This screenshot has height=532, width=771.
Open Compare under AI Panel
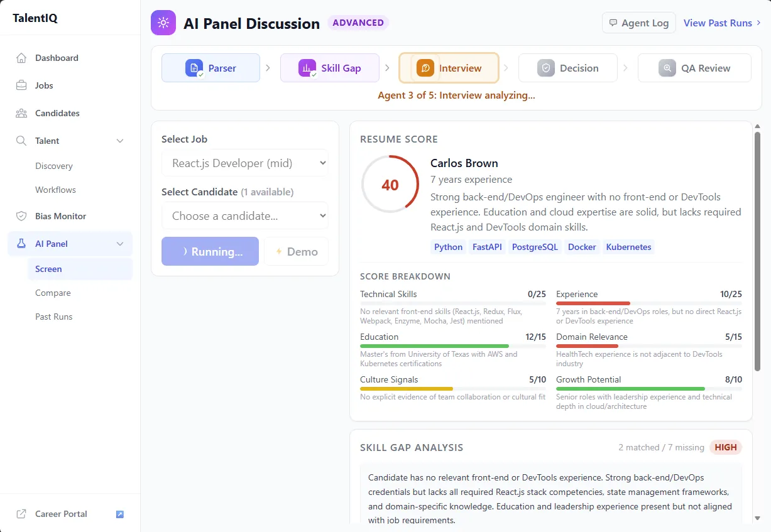[80, 293]
